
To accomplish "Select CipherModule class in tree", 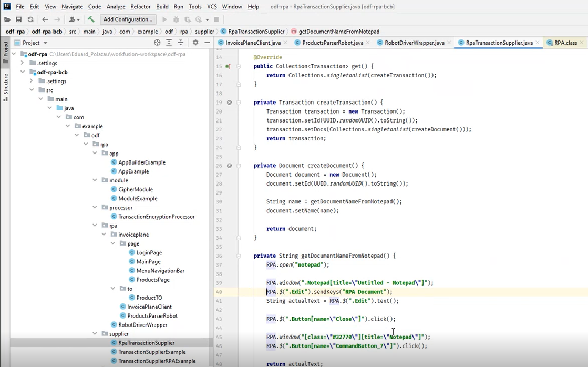I will click(x=136, y=189).
